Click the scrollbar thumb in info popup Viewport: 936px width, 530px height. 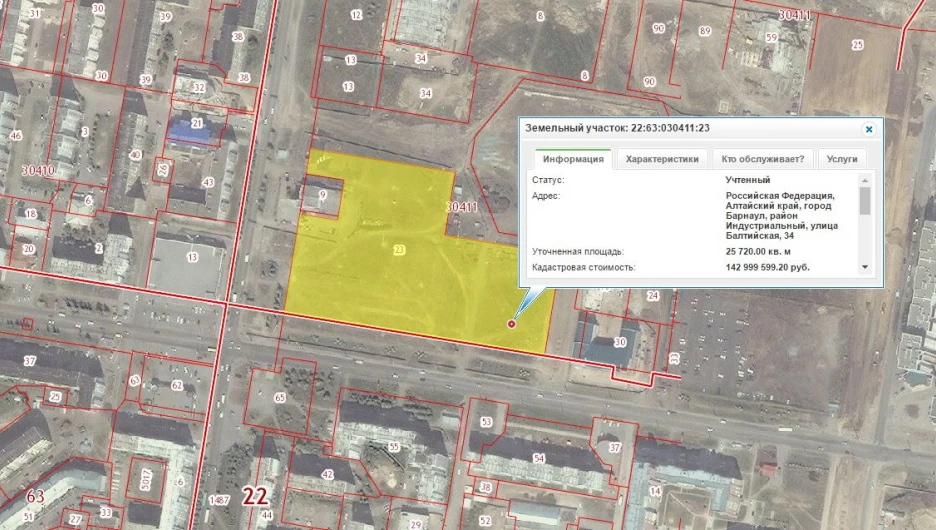865,200
